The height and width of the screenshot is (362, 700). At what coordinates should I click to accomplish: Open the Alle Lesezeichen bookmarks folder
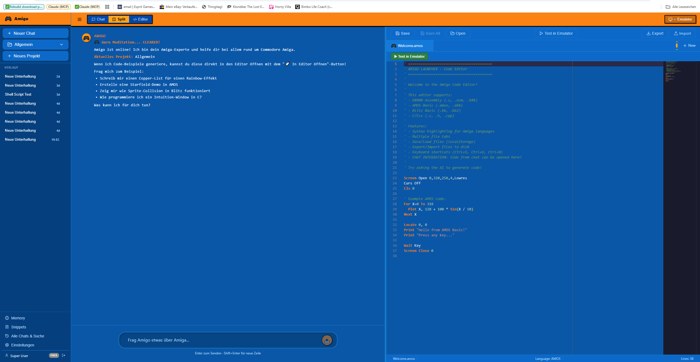tap(680, 7)
